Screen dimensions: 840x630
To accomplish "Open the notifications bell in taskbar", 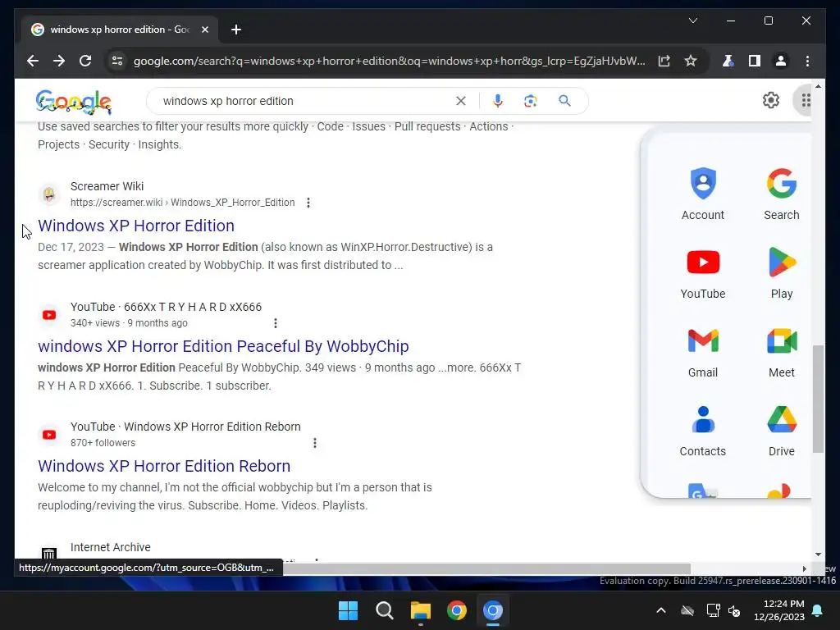I will tap(818, 610).
